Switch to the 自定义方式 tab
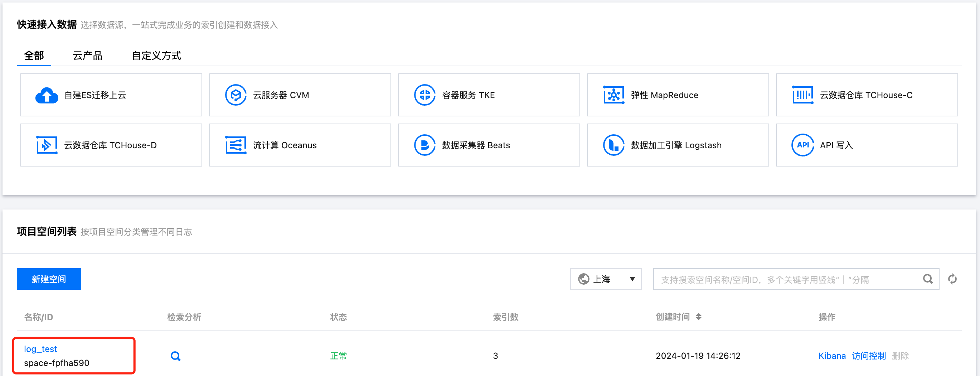Image resolution: width=980 pixels, height=376 pixels. pos(156,56)
